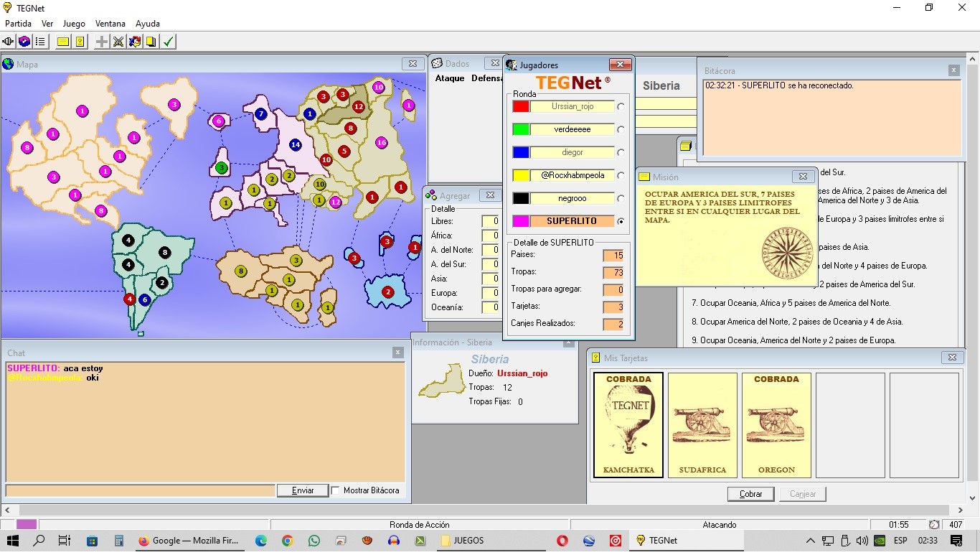
Task: Select the SUPERLITO player radio button
Action: click(621, 221)
